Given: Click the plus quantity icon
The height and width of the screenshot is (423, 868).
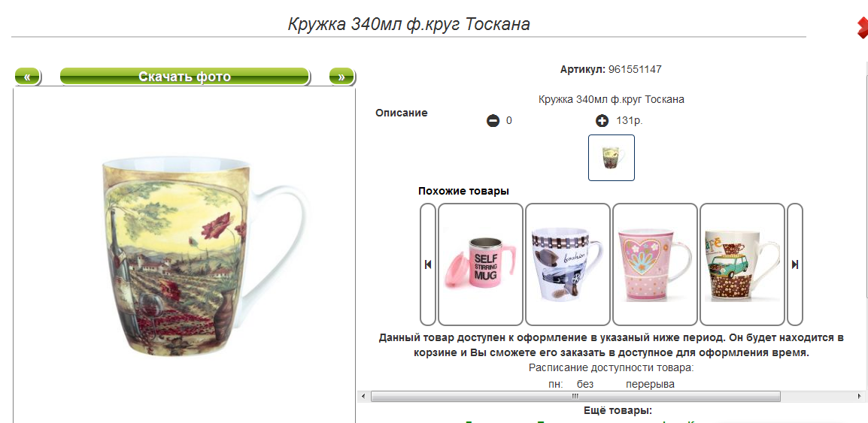Looking at the screenshot, I should (x=602, y=120).
